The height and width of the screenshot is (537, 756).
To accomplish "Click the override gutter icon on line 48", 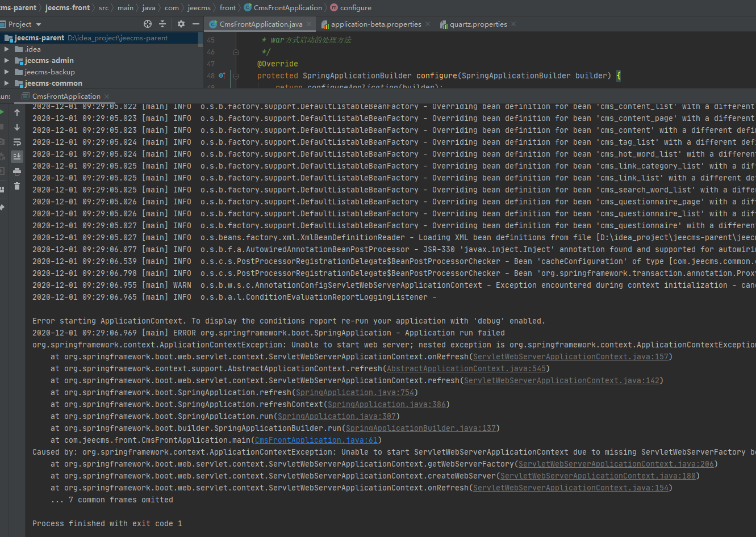I will (222, 75).
